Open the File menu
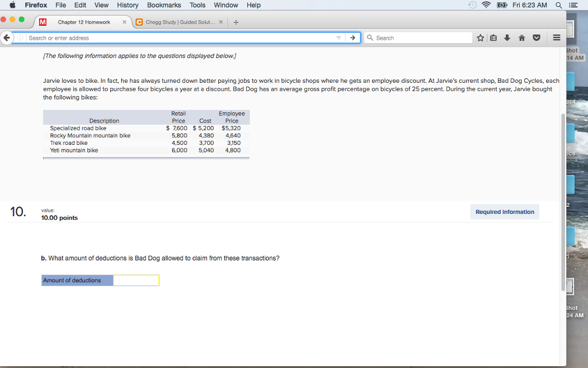588x368 pixels. click(x=61, y=5)
